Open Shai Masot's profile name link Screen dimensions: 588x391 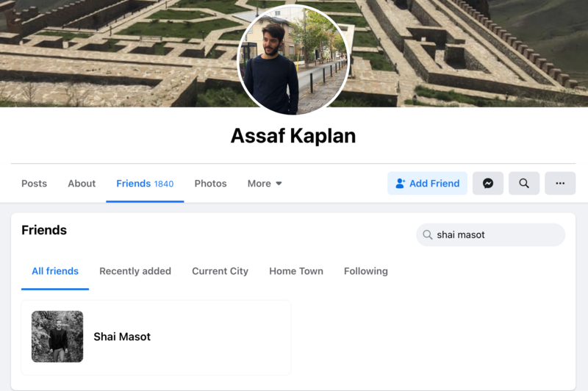coord(122,337)
